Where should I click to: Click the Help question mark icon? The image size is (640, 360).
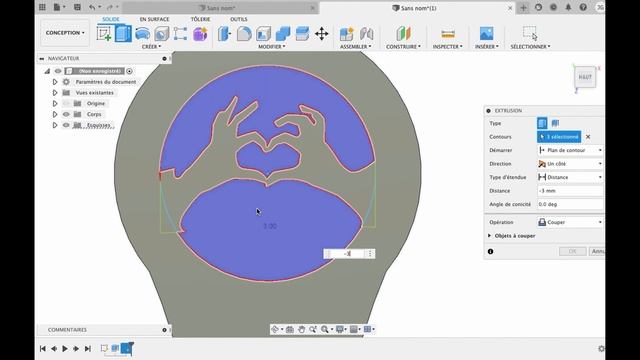click(x=583, y=7)
